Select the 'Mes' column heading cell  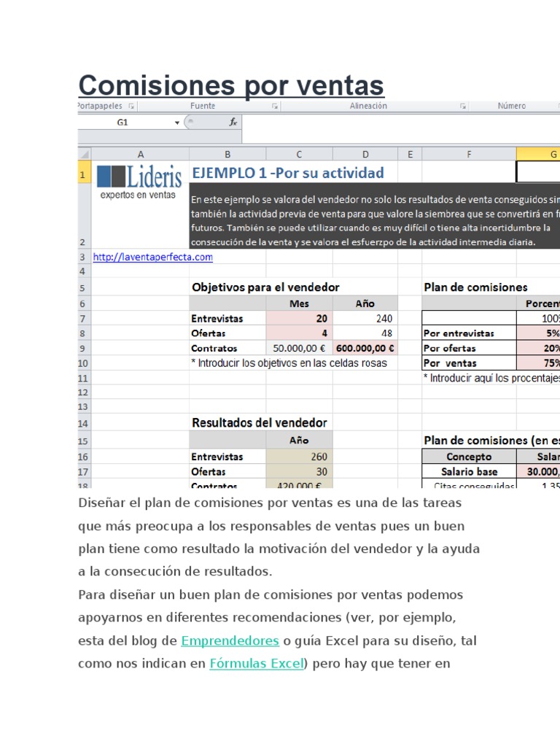(x=299, y=303)
